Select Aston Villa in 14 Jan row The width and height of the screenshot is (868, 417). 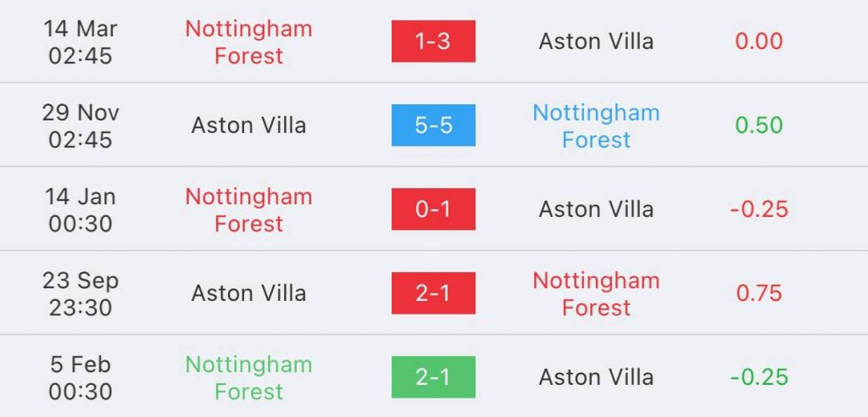[x=596, y=209]
